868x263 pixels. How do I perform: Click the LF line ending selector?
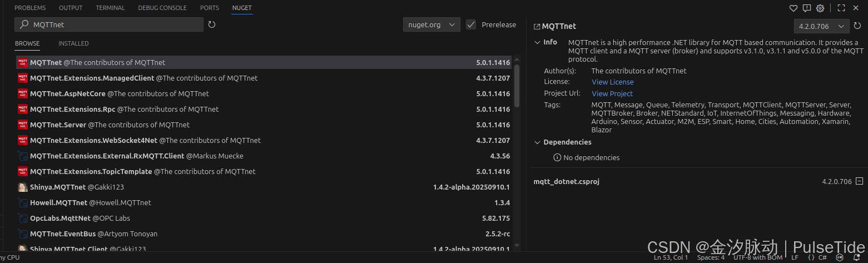pos(795,257)
